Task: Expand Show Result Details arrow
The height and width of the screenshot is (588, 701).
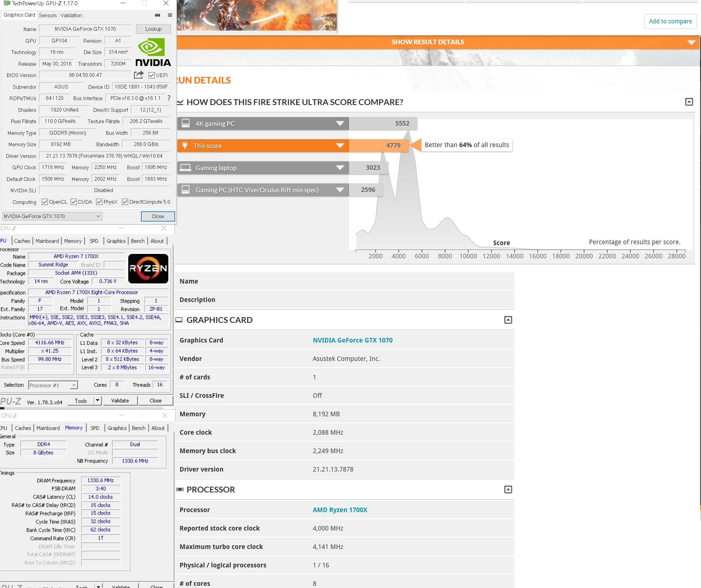Action: 691,42
